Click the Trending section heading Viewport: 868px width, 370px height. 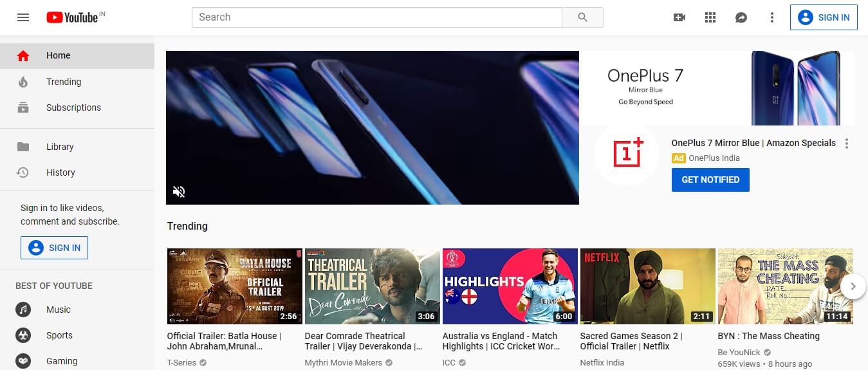[187, 226]
